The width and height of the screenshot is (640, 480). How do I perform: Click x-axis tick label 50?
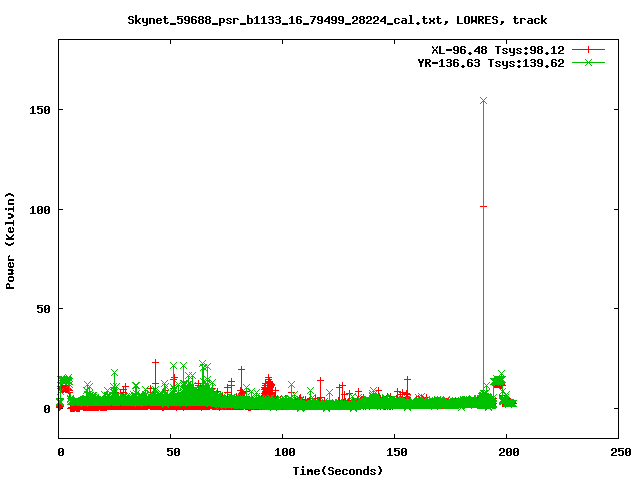pyautogui.click(x=173, y=452)
